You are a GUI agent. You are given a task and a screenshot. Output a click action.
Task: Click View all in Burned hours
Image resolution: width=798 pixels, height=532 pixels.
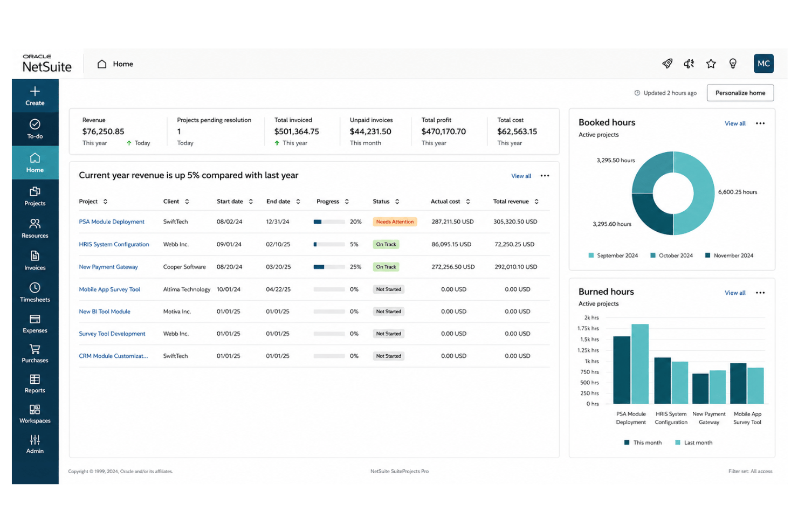tap(735, 293)
